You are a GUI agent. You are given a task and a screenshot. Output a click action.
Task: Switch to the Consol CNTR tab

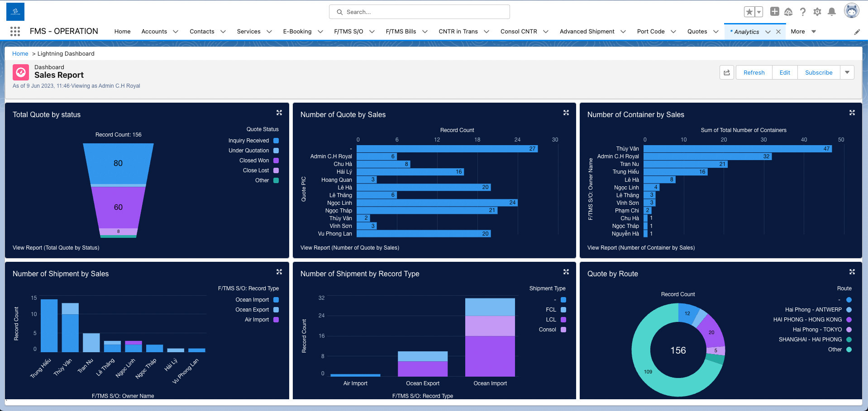tap(519, 32)
